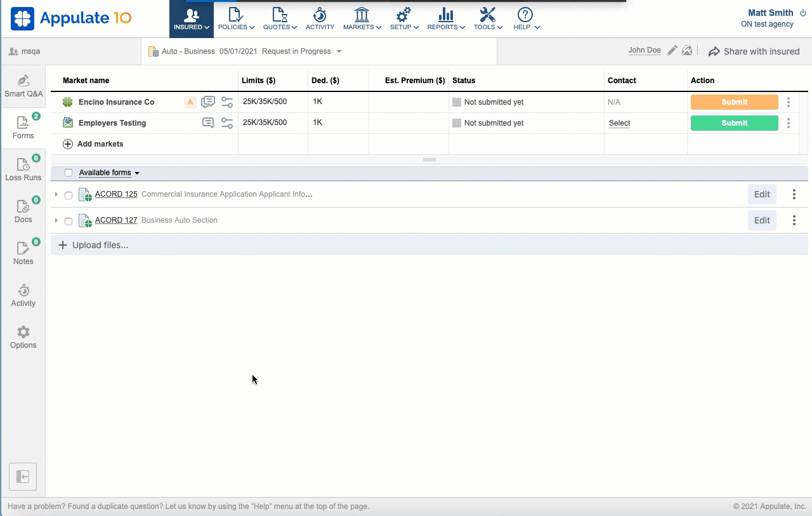Open the POLICIES dropdown menu
The image size is (812, 516).
tap(236, 19)
